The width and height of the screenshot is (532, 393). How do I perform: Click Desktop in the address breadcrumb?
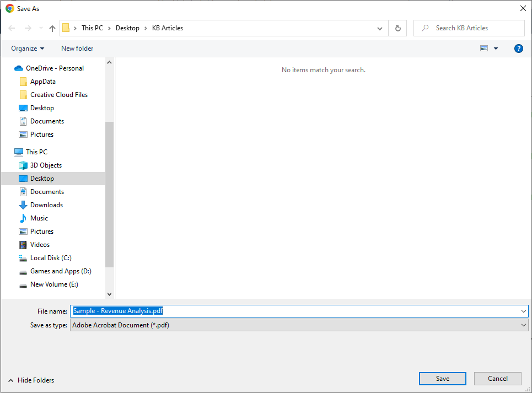click(x=127, y=28)
